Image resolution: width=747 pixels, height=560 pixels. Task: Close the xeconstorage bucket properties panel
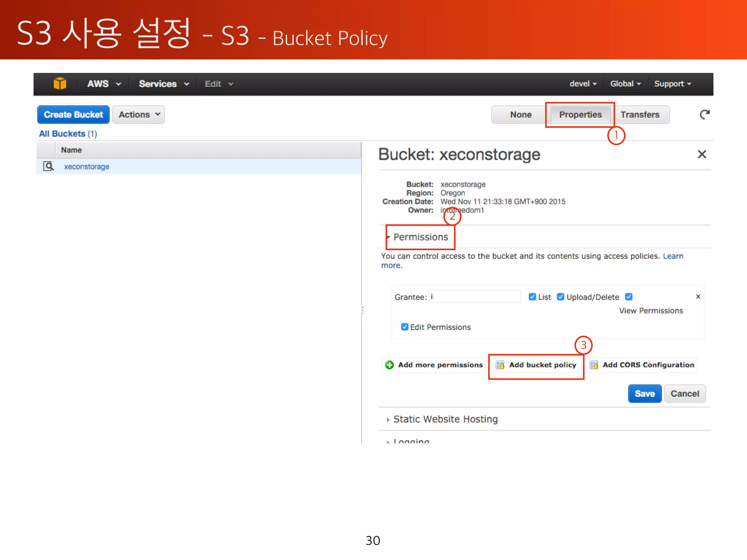[x=702, y=154]
